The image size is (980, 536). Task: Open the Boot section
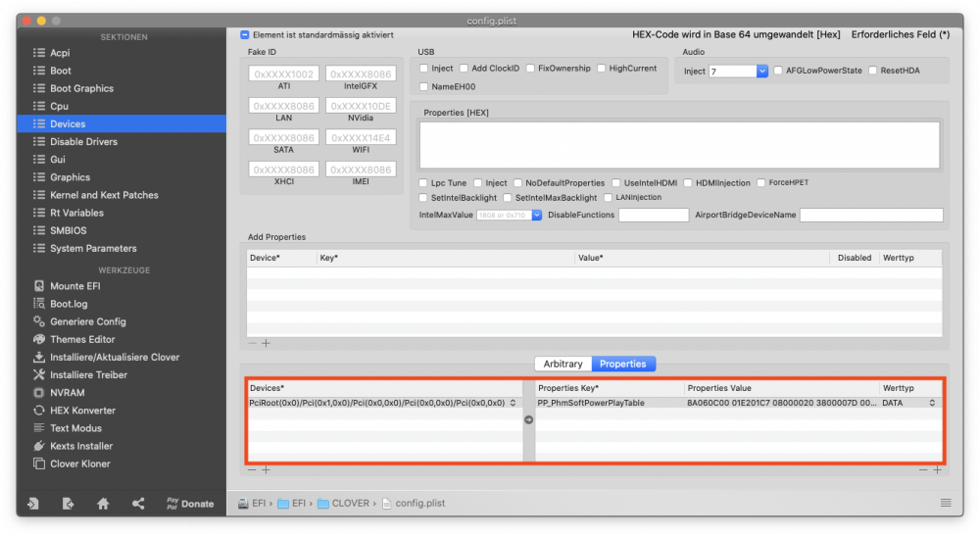pyautogui.click(x=61, y=71)
